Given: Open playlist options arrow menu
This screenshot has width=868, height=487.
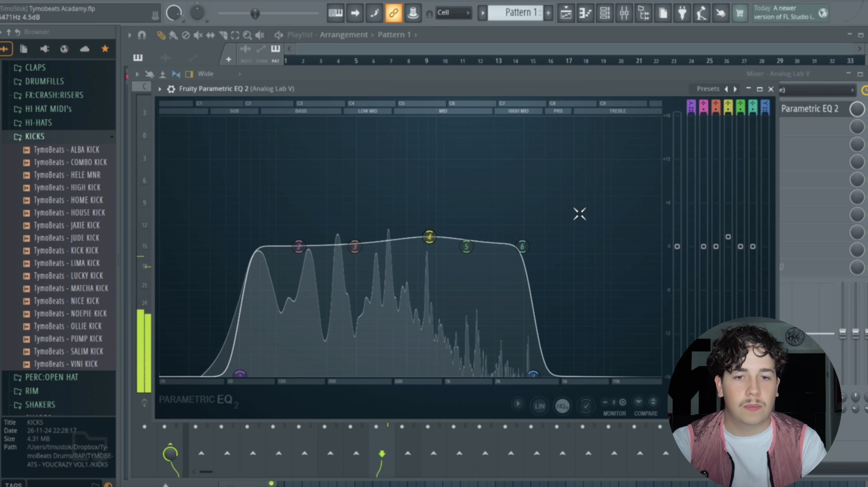Looking at the screenshot, I should point(129,35).
